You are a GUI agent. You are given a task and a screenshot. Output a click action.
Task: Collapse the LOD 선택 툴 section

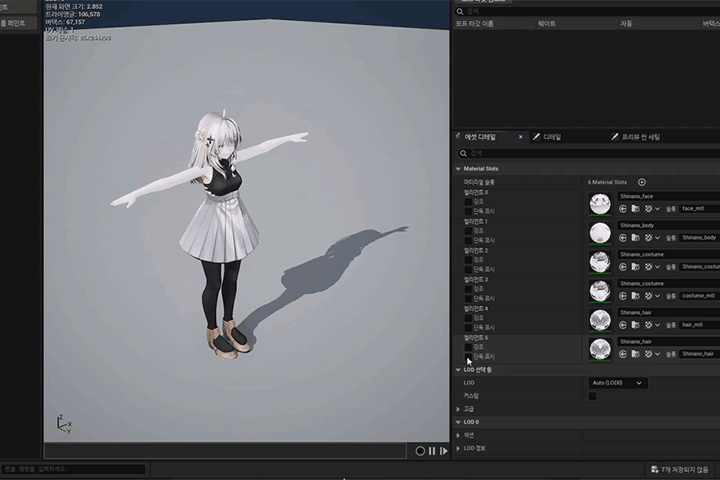(x=458, y=370)
